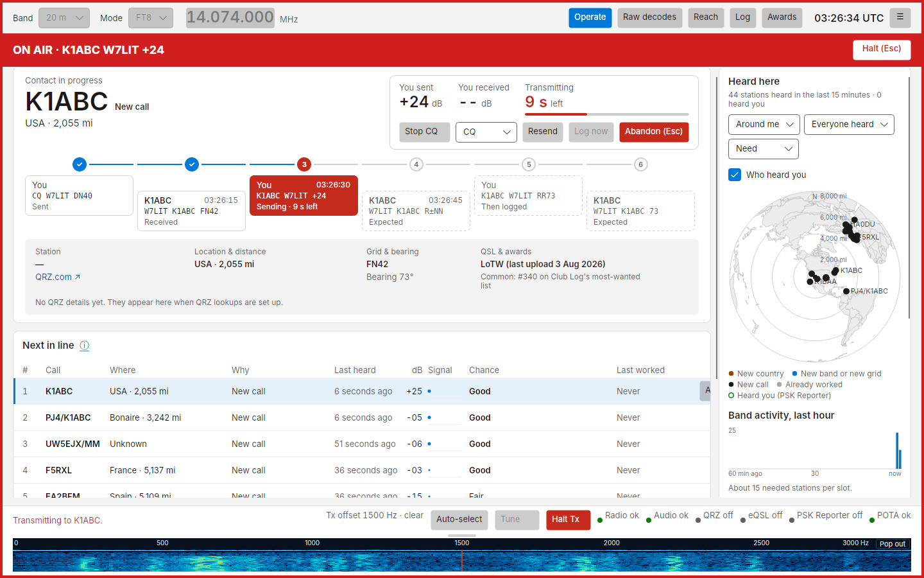The width and height of the screenshot is (924, 578).
Task: Select completed step 1 circle in contact sequence
Action: [x=80, y=164]
